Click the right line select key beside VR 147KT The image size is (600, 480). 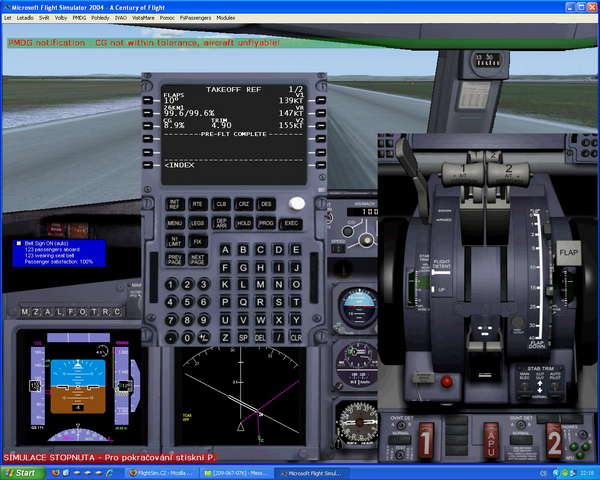tap(321, 113)
